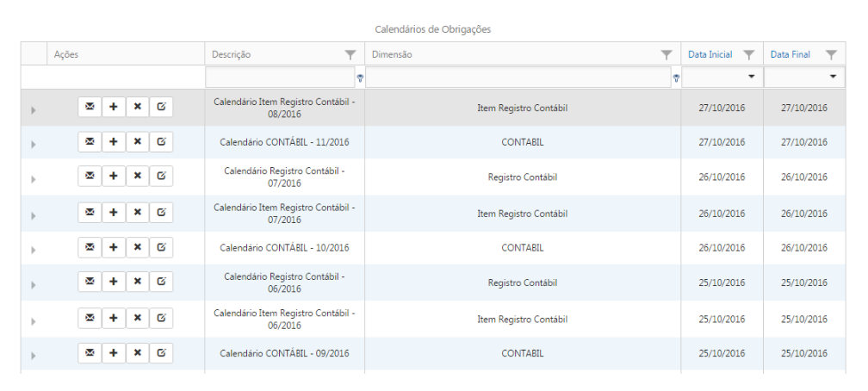
Task: Click delete X for Item Registro Contábil 06/2016 row
Action: [137, 318]
